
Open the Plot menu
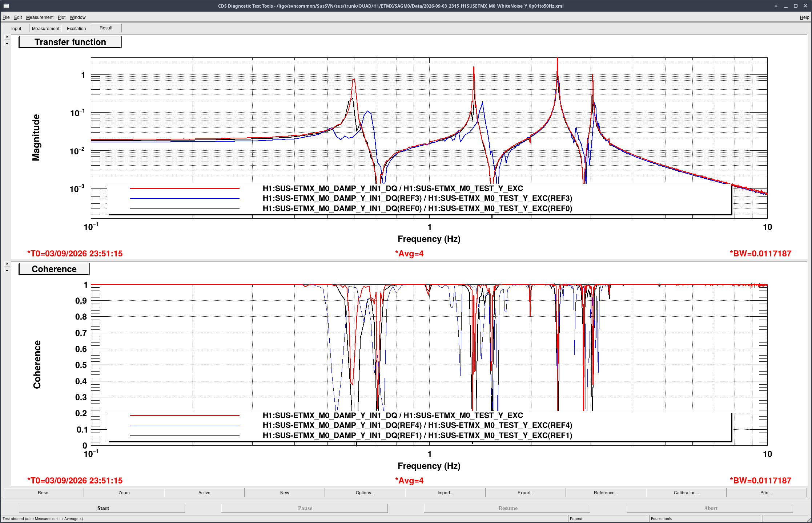pos(62,17)
